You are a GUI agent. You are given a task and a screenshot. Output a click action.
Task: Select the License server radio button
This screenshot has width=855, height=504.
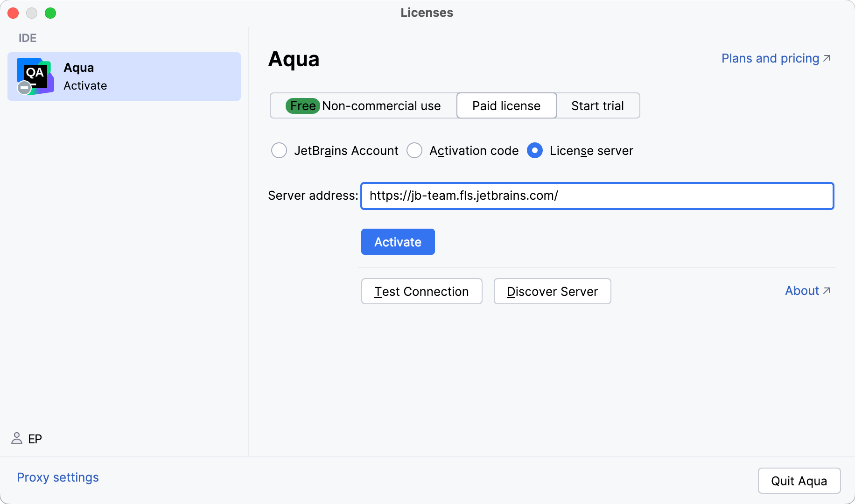pos(535,151)
